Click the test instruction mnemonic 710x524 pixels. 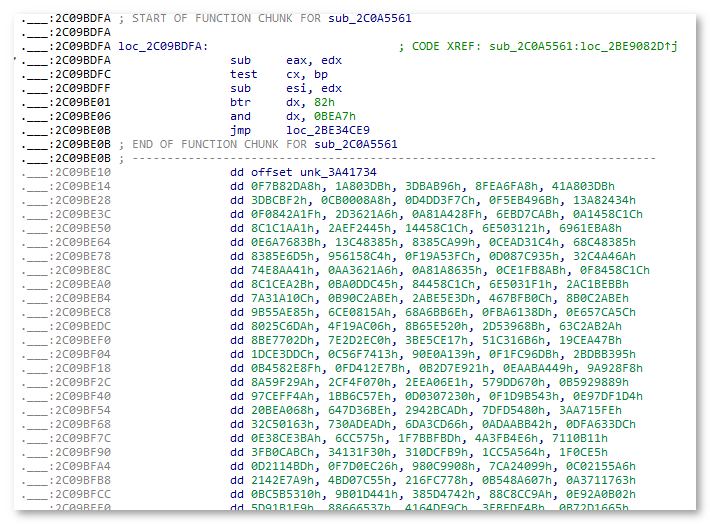243,74
